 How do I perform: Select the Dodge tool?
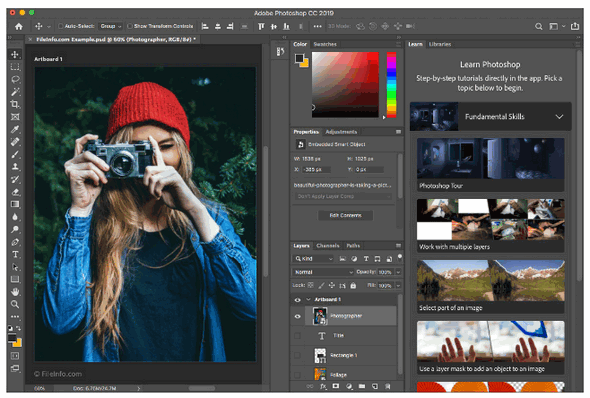[x=15, y=229]
